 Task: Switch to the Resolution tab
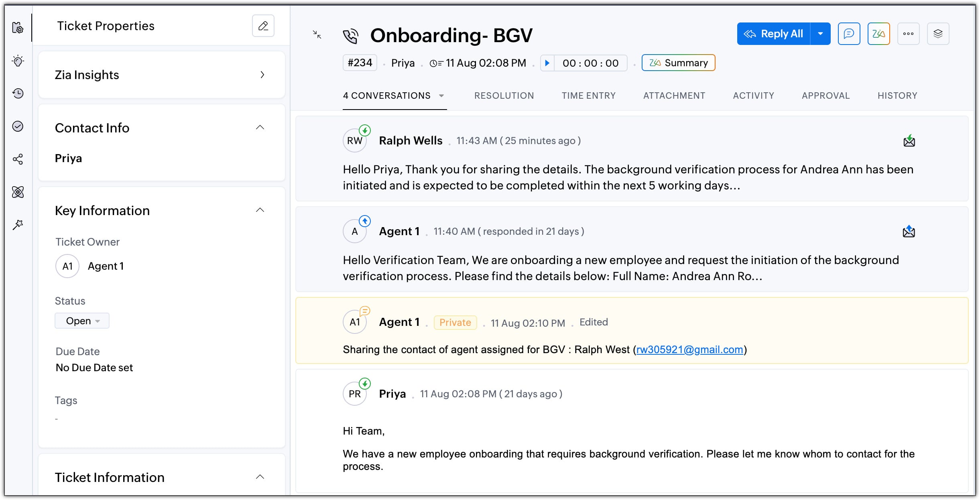[x=504, y=96]
